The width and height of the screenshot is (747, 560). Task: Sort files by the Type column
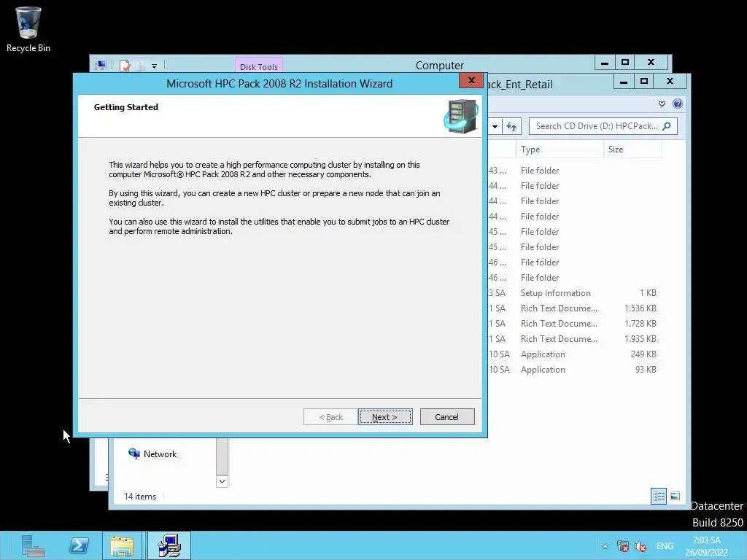(x=560, y=149)
